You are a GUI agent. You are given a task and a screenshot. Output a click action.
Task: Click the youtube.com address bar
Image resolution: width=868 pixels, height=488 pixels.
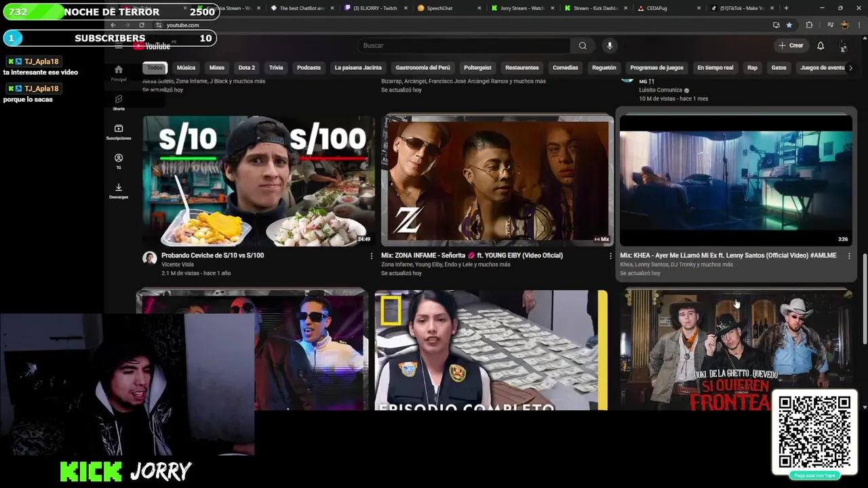point(461,25)
